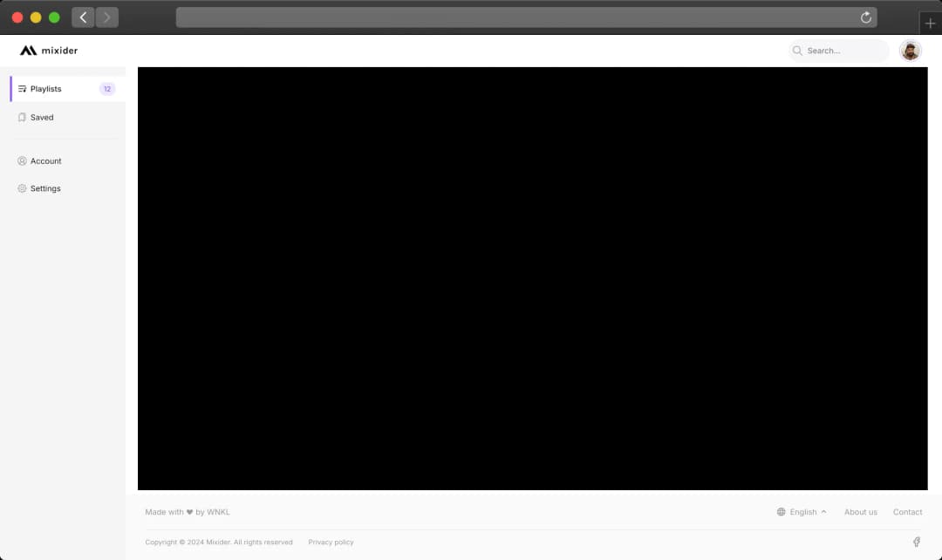Open the Playlists section via its icon
Viewport: 942px width, 560px height.
[22, 88]
